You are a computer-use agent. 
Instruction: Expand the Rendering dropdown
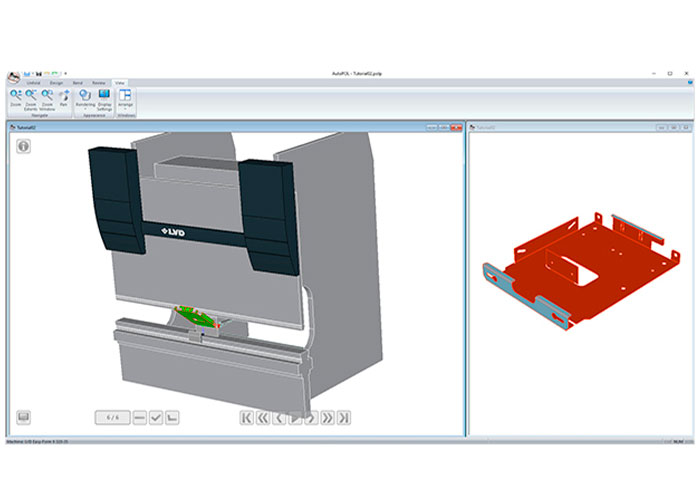(x=85, y=99)
